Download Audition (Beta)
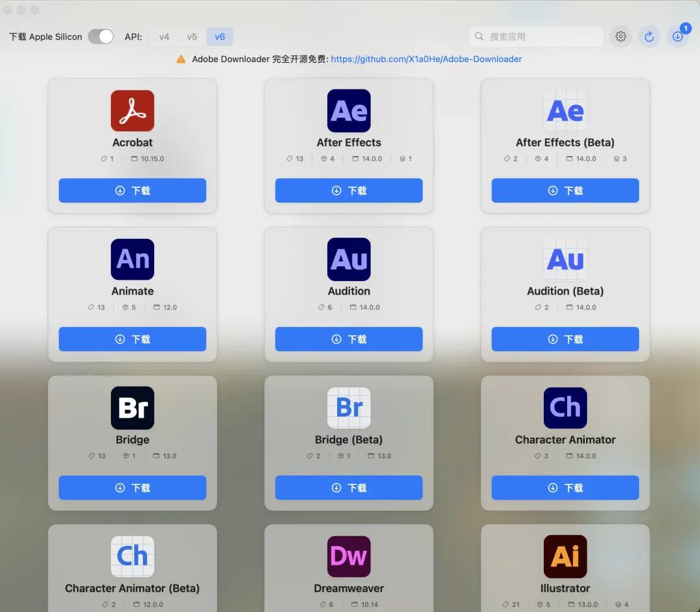 [565, 339]
